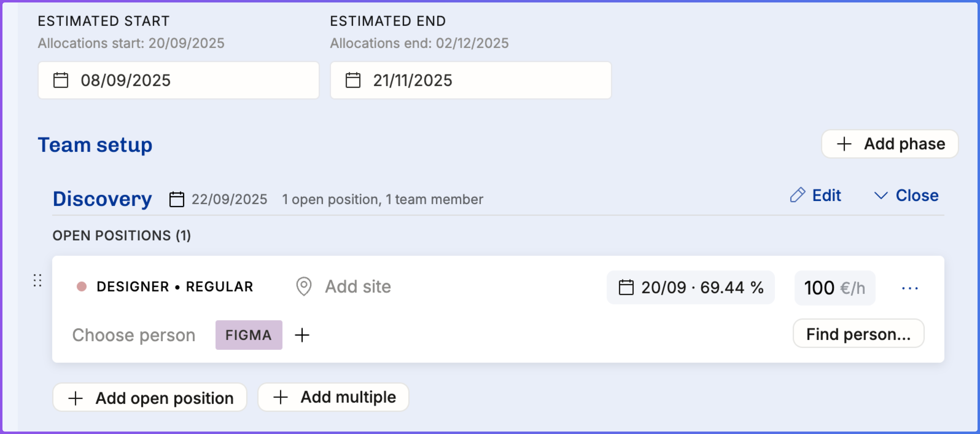
Task: Click the Estimated Start date field 08/09/2025
Action: (179, 80)
